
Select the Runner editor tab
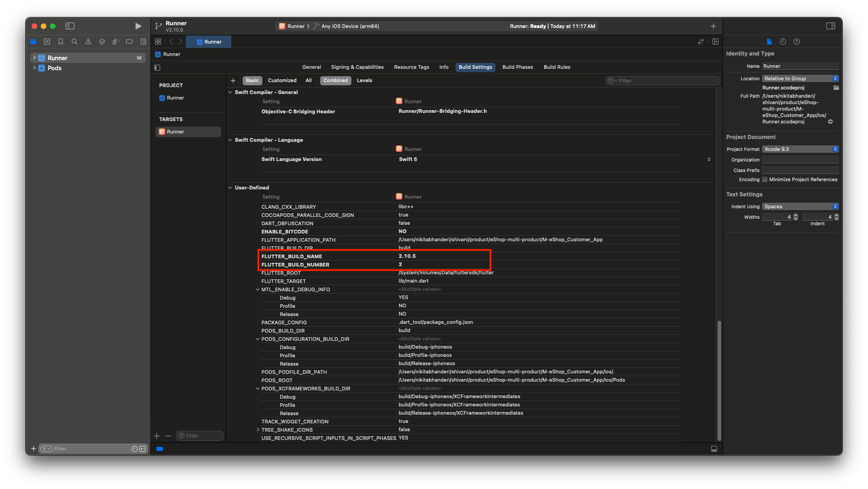209,42
